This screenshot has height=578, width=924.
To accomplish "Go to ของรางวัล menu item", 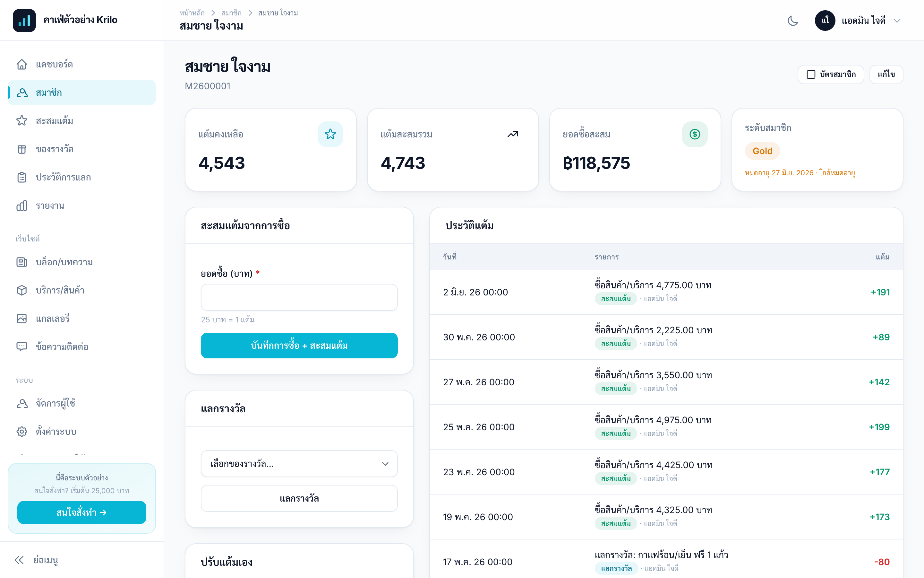I will (82, 149).
